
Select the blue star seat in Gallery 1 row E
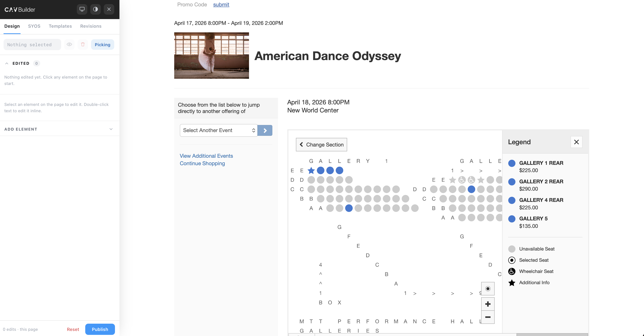click(x=311, y=171)
